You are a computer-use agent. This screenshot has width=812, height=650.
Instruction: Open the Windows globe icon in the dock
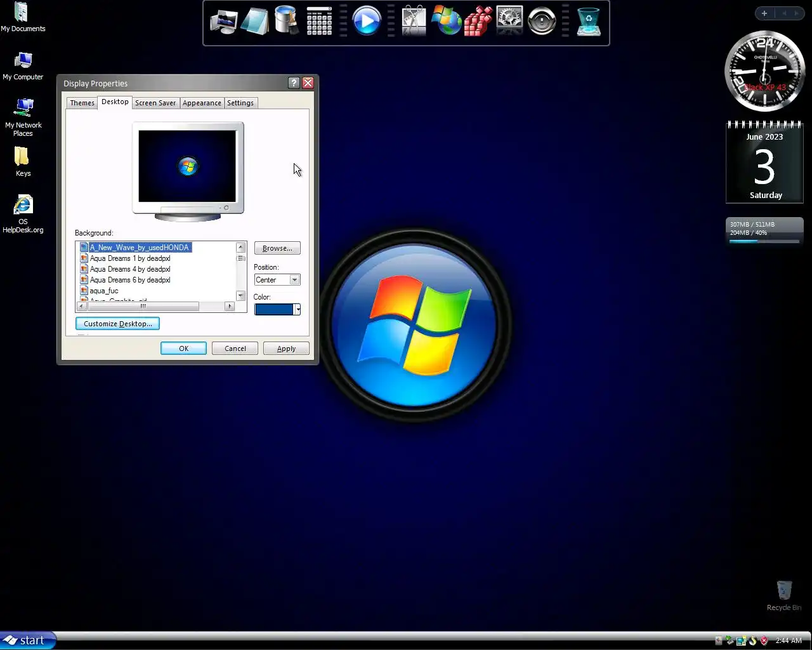point(446,21)
